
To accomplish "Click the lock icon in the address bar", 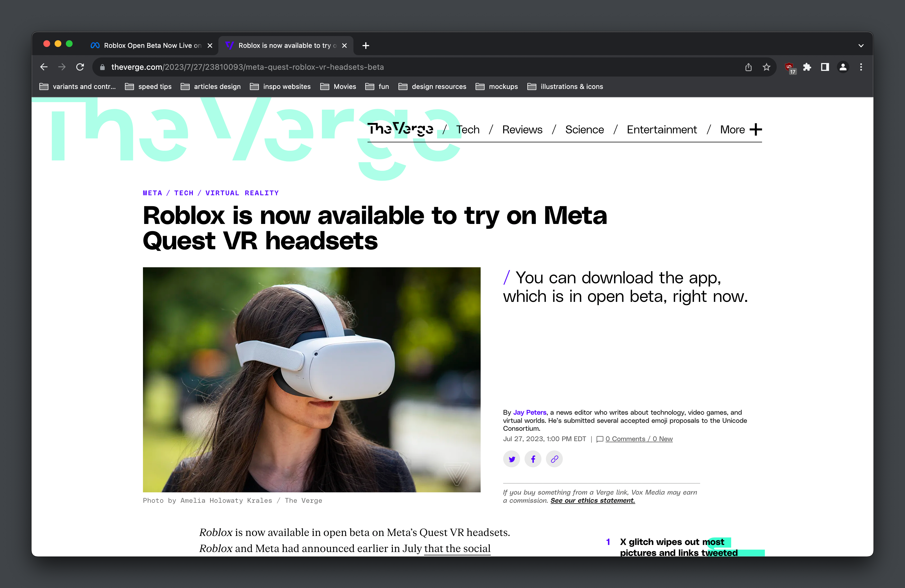I will [102, 67].
